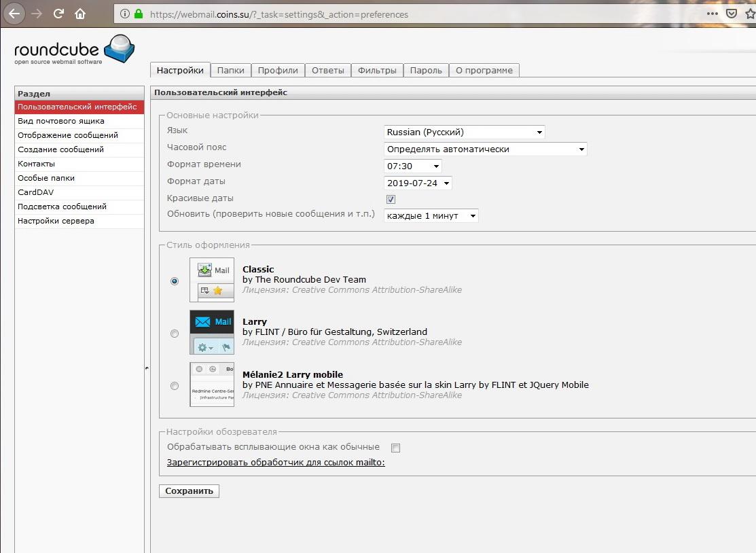Image resolution: width=756 pixels, height=553 pixels.
Task: Click the sidebar splitter collapse handle
Action: click(147, 368)
